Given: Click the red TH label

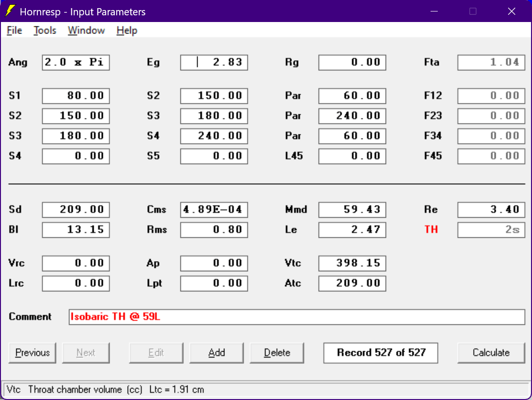Looking at the screenshot, I should pos(431,230).
